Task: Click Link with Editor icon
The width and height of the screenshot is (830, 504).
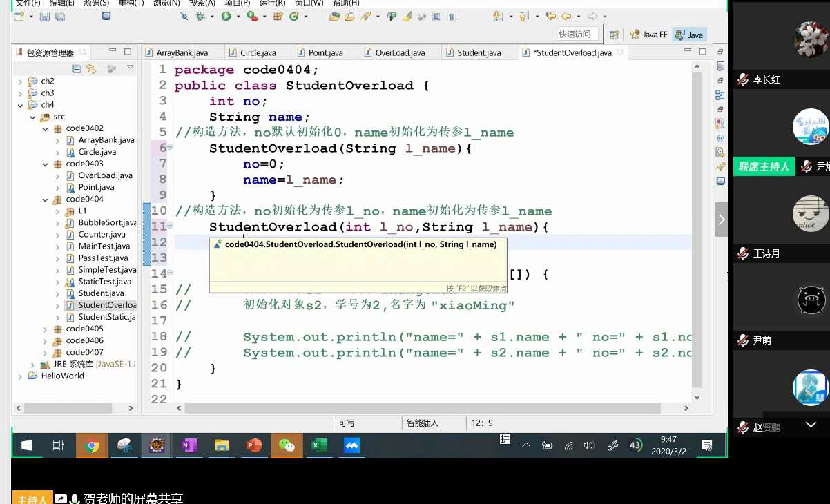Action: coord(90,69)
